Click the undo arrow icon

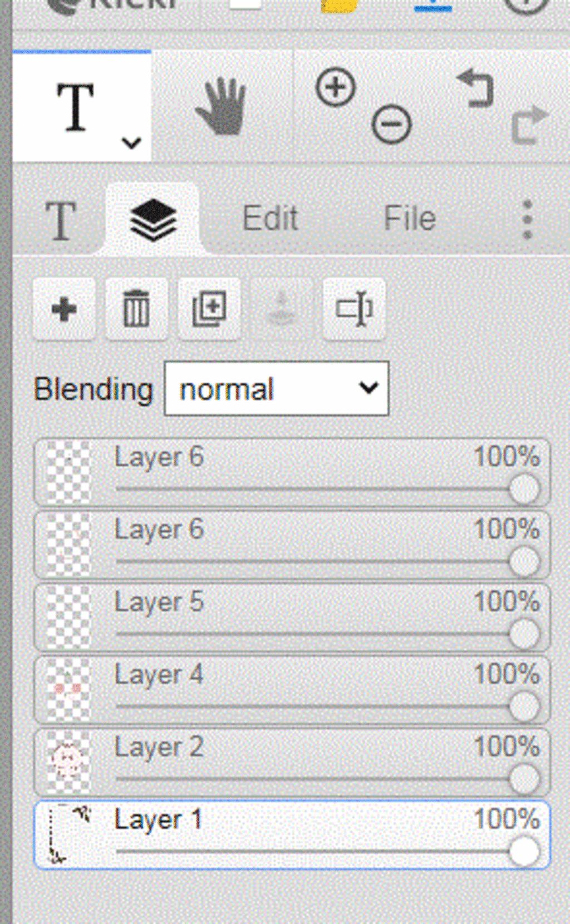pyautogui.click(x=475, y=88)
